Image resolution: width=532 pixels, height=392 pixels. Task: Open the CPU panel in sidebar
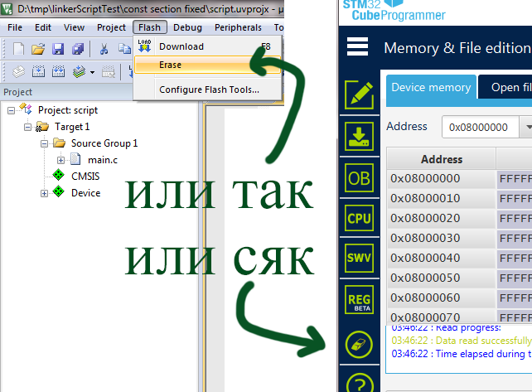pos(357,218)
